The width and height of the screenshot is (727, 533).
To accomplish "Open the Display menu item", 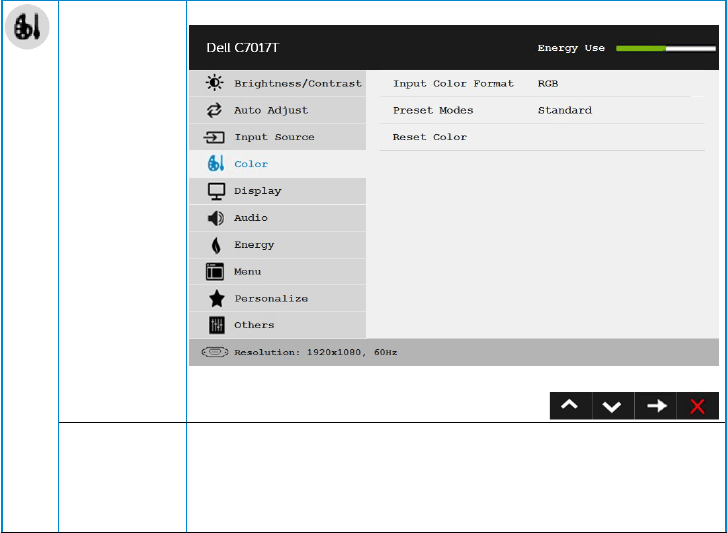I will tap(277, 191).
